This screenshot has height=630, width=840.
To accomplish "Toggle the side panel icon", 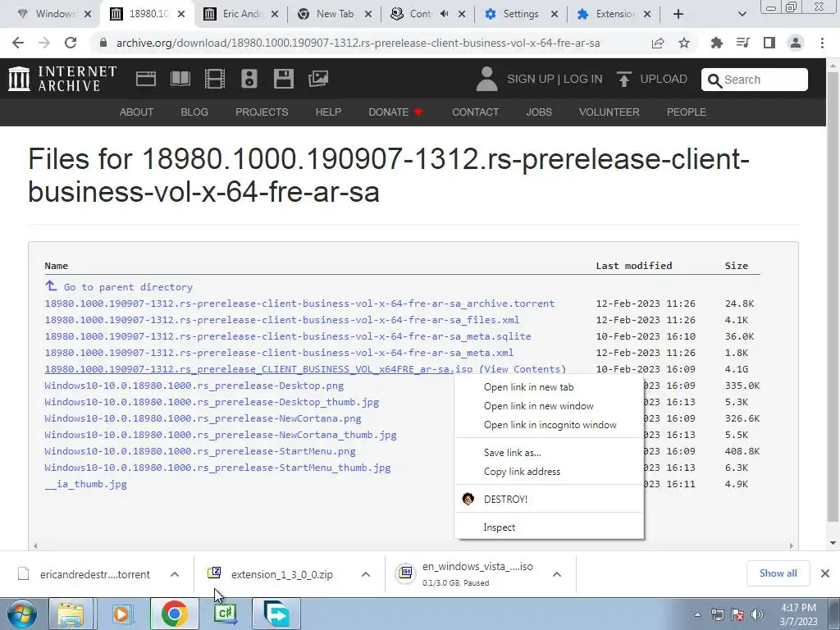I will click(769, 43).
